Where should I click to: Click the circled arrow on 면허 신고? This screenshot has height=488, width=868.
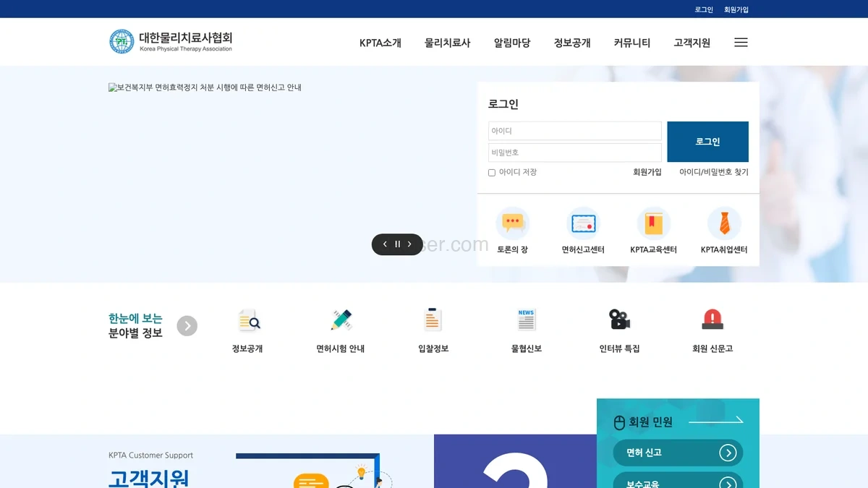728,453
